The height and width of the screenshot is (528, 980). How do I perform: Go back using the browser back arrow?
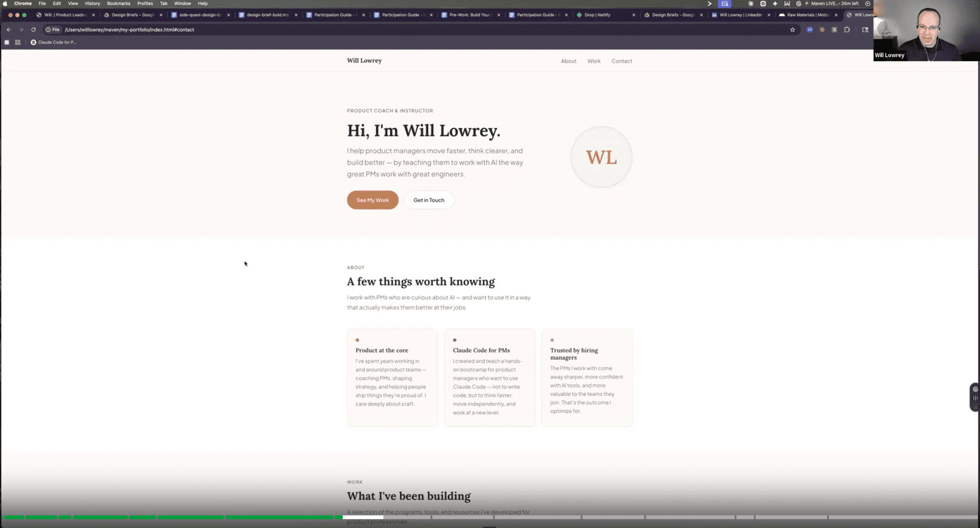pos(9,29)
